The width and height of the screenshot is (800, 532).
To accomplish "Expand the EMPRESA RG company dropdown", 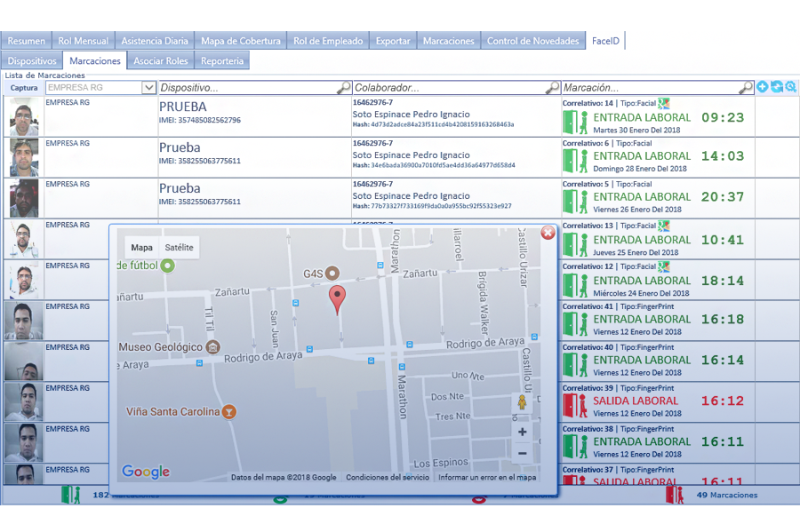I will (x=149, y=88).
